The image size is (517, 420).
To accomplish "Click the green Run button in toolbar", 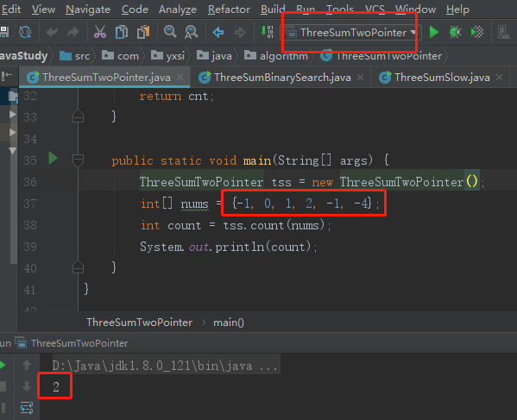I will tap(434, 32).
